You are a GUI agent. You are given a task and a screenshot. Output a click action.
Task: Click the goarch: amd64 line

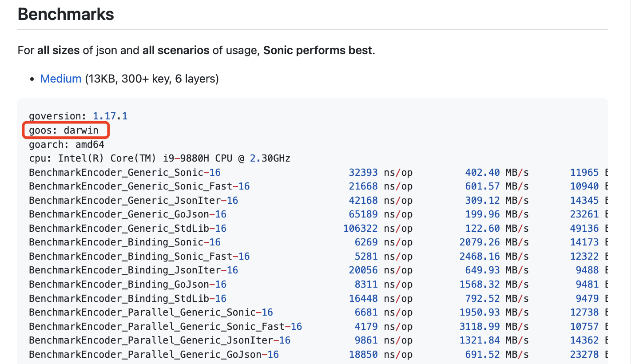click(66, 145)
